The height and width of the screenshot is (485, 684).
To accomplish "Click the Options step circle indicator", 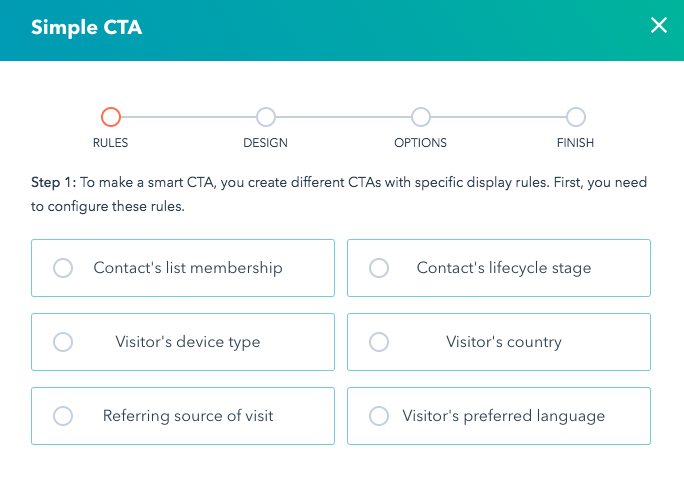I will [420, 117].
